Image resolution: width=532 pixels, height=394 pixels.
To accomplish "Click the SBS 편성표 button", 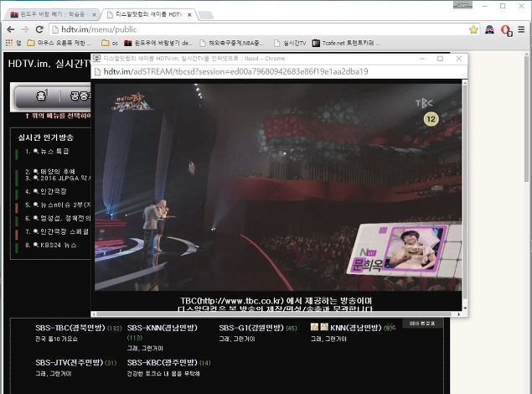I will click(x=422, y=324).
